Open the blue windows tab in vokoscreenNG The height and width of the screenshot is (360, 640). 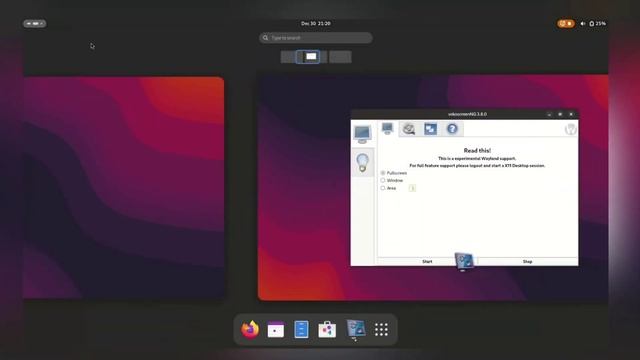pyautogui.click(x=430, y=129)
